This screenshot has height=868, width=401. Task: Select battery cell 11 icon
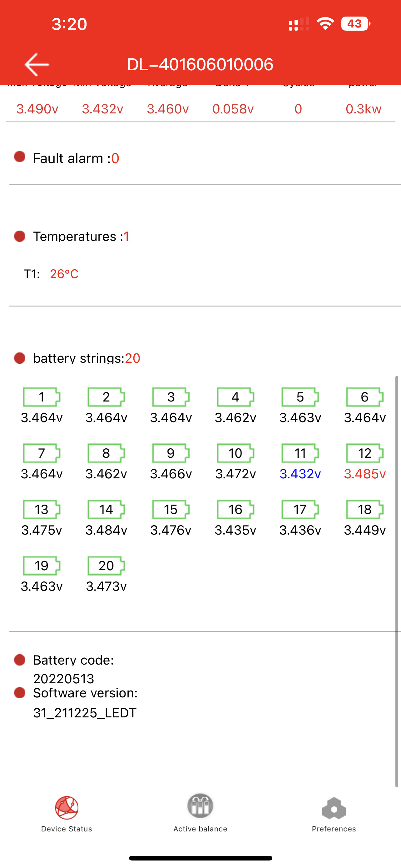300,453
